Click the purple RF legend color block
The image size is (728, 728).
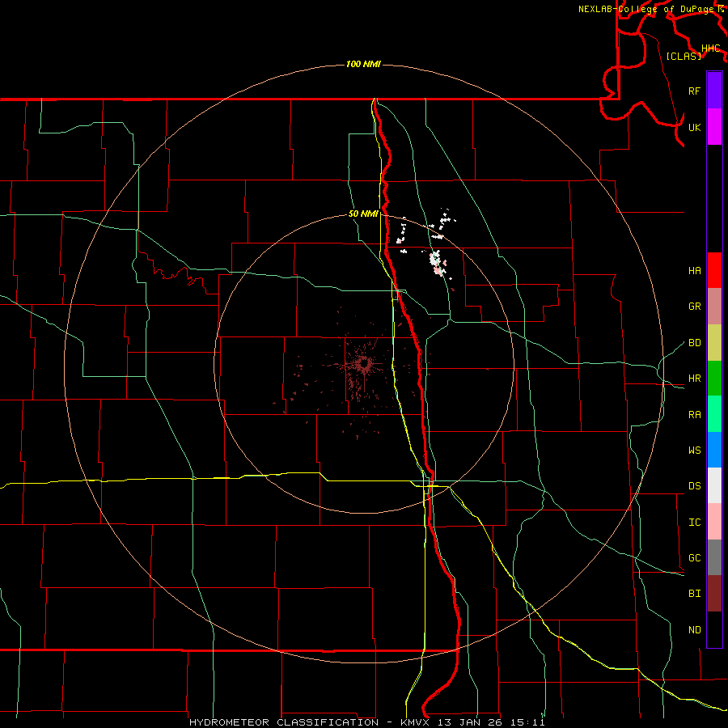[714, 91]
